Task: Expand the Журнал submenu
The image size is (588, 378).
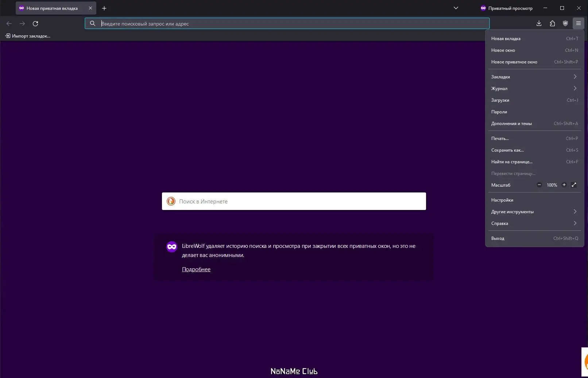Action: (x=534, y=89)
